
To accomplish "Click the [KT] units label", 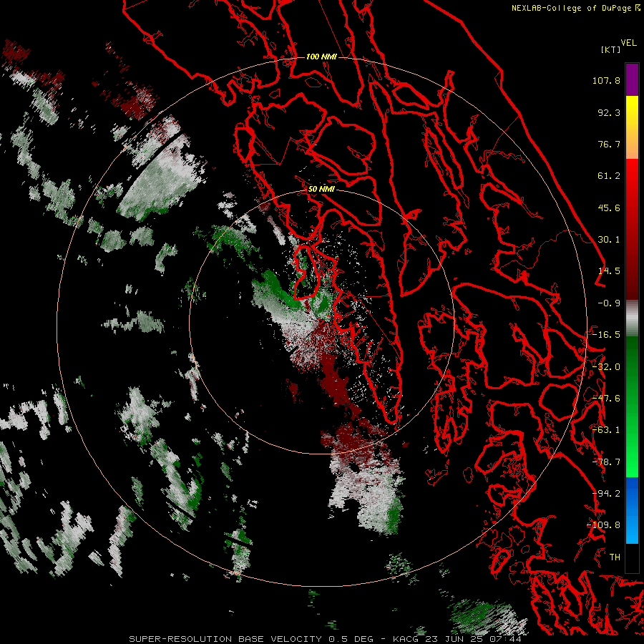I will [611, 49].
